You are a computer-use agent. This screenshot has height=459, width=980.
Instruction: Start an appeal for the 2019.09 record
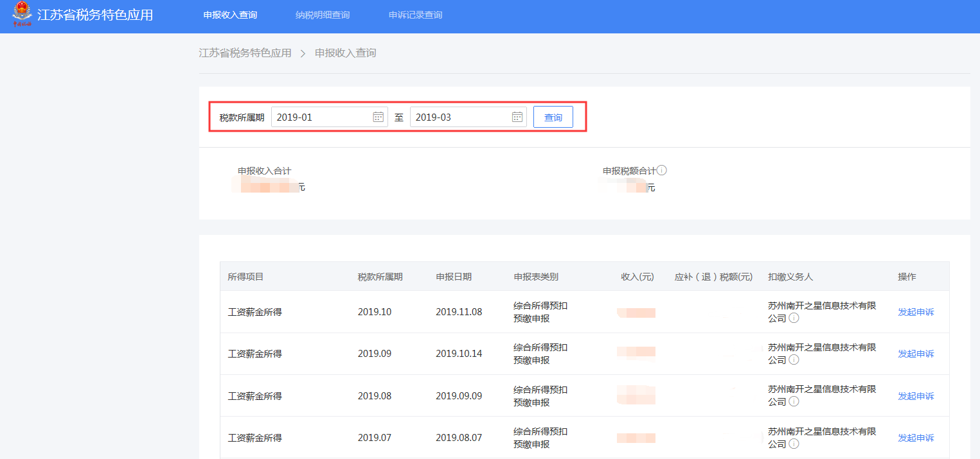point(916,354)
